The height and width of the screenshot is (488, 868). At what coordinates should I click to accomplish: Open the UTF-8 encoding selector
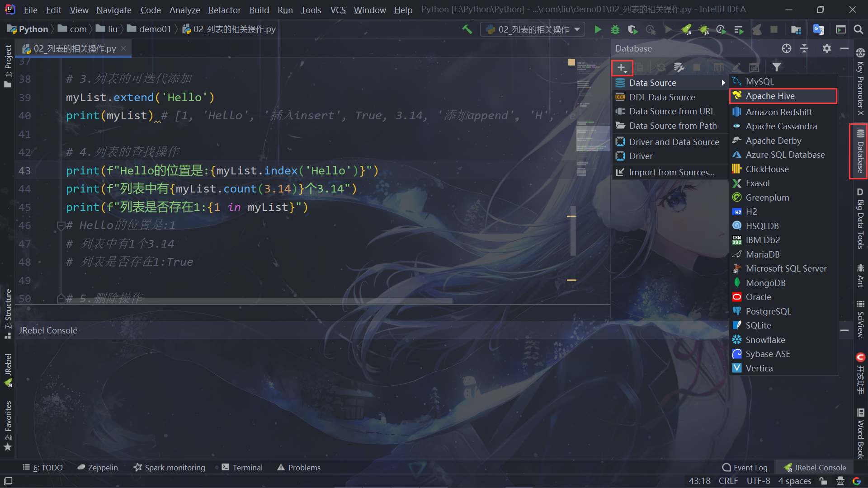758,481
